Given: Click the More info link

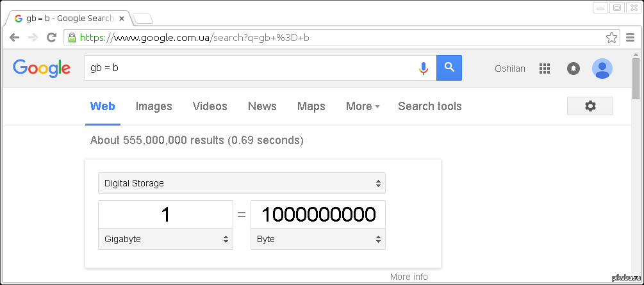Looking at the screenshot, I should pos(409,277).
